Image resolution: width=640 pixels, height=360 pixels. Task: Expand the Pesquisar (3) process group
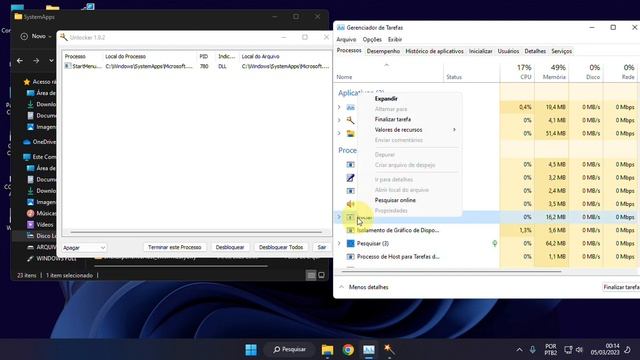coord(339,243)
